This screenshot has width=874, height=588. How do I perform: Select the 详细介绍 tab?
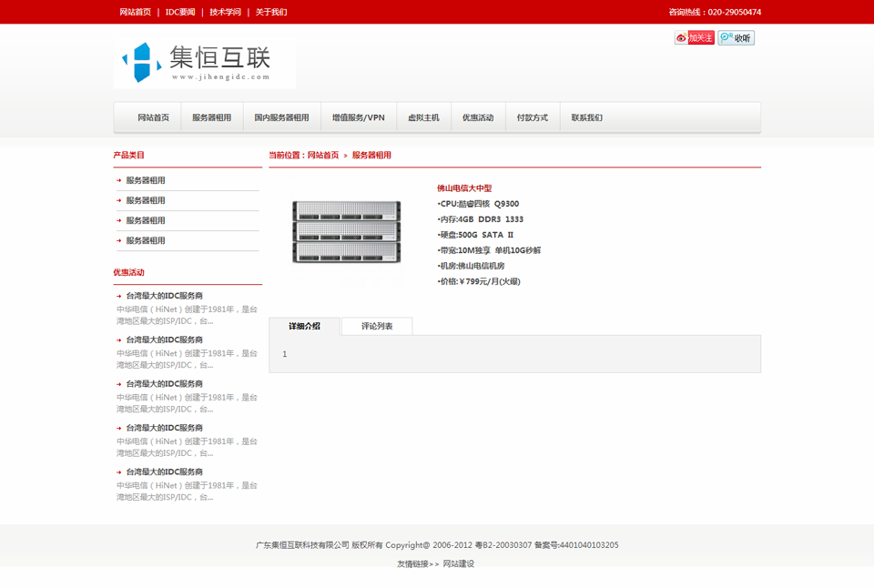pos(304,326)
